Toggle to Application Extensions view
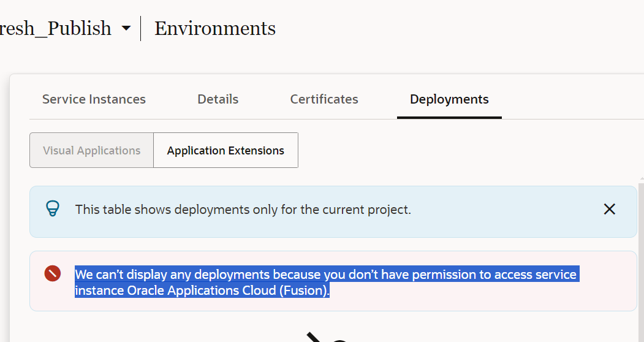The width and height of the screenshot is (644, 342). (x=225, y=150)
